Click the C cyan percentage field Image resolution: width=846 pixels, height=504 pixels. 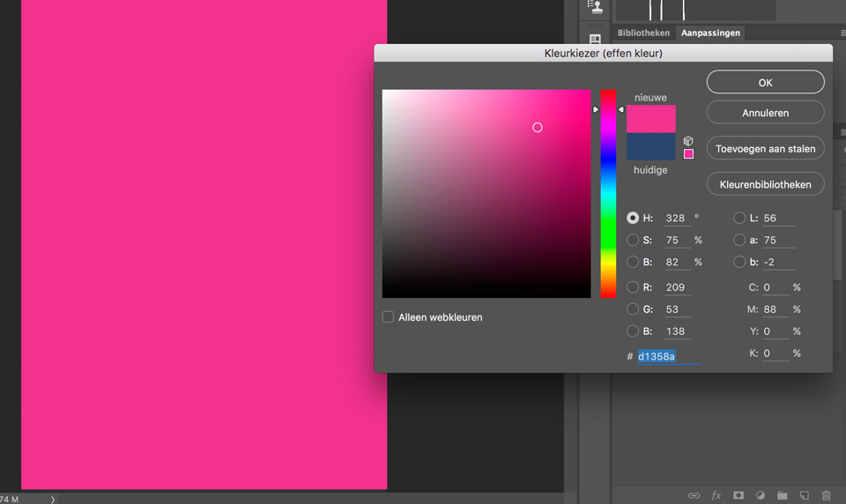coord(775,287)
